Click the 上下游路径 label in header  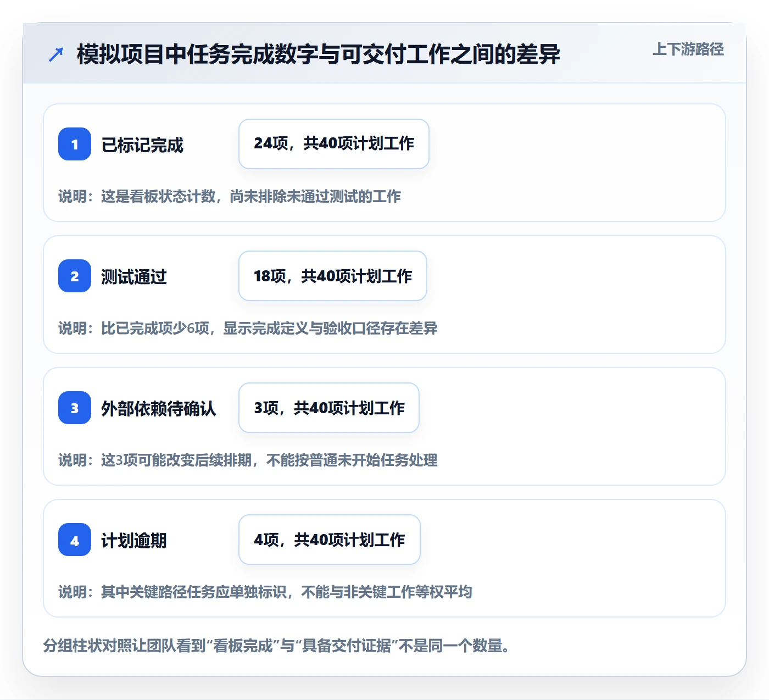coord(688,49)
